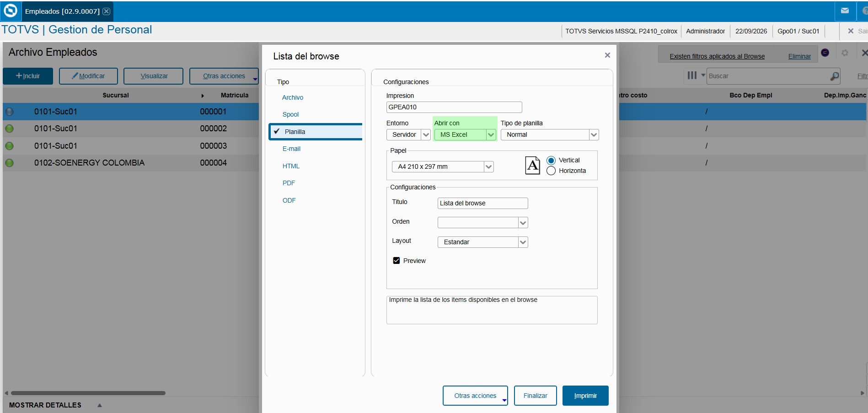
Task: Open the Tipo de planilla dropdown
Action: tap(594, 135)
